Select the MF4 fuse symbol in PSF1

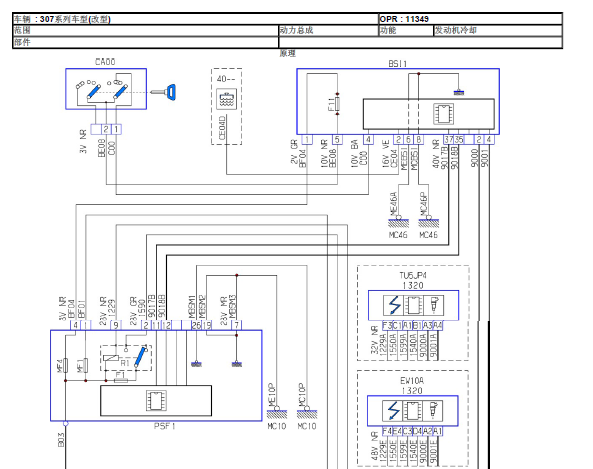(65, 365)
